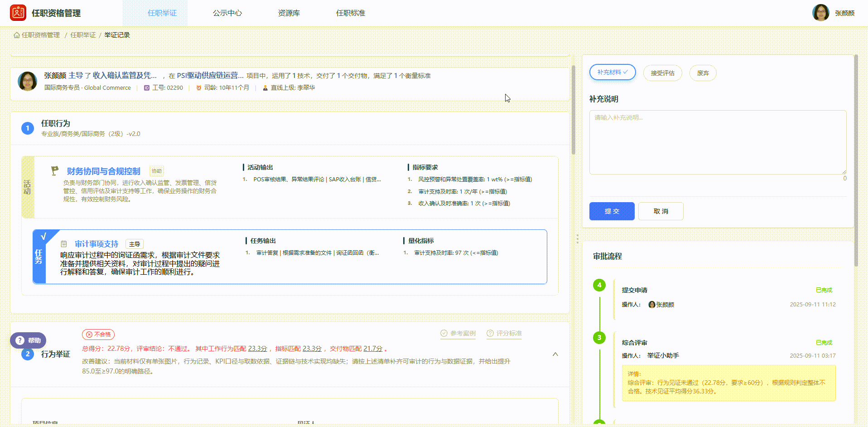The height and width of the screenshot is (427, 868).
Task: Click the ID badge icon before 工号 02290
Action: (x=146, y=87)
